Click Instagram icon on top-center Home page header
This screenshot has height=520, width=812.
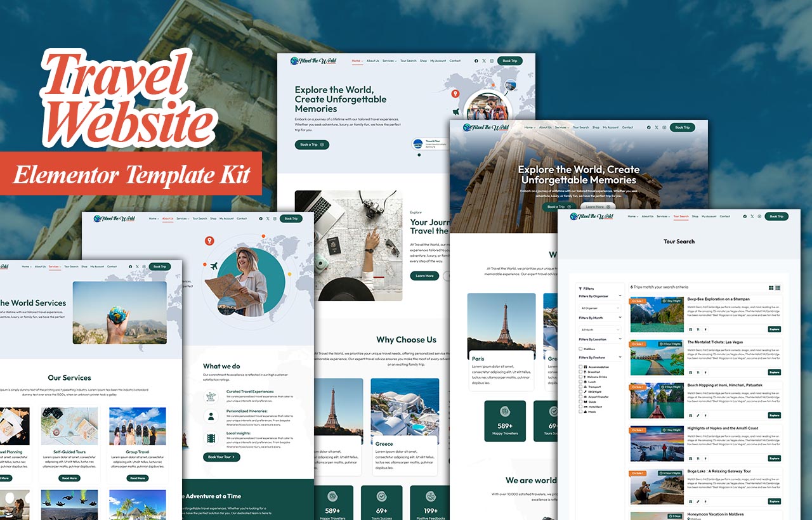[x=492, y=61]
